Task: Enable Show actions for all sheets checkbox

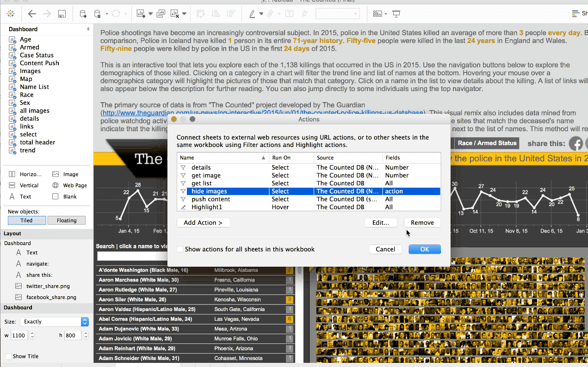Action: 180,249
